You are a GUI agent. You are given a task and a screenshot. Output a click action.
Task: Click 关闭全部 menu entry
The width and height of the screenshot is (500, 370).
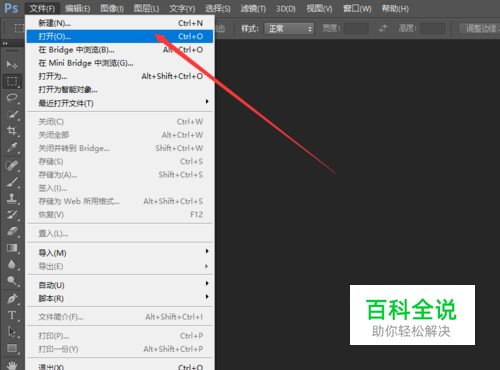pos(120,135)
